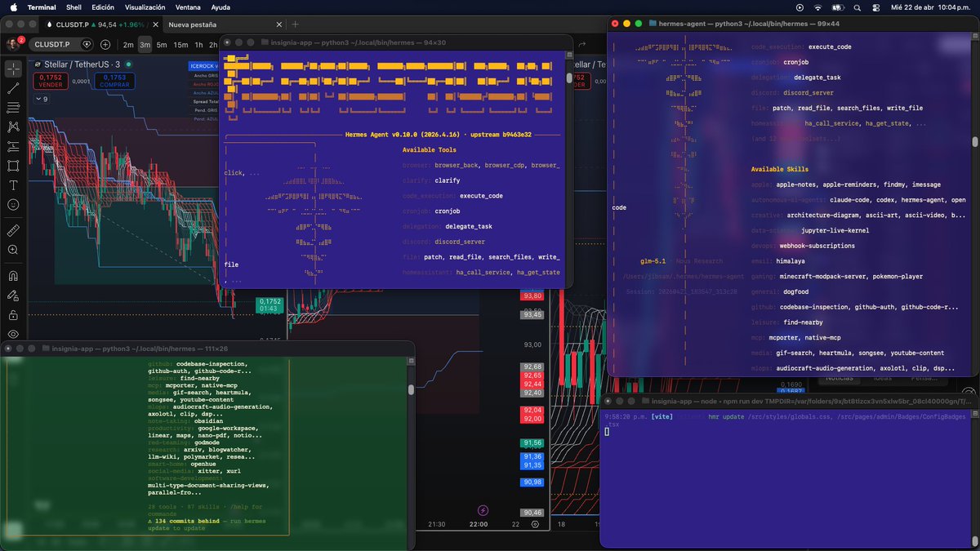Select the crosshair cursor tool
The image size is (980, 551).
tap(13, 69)
